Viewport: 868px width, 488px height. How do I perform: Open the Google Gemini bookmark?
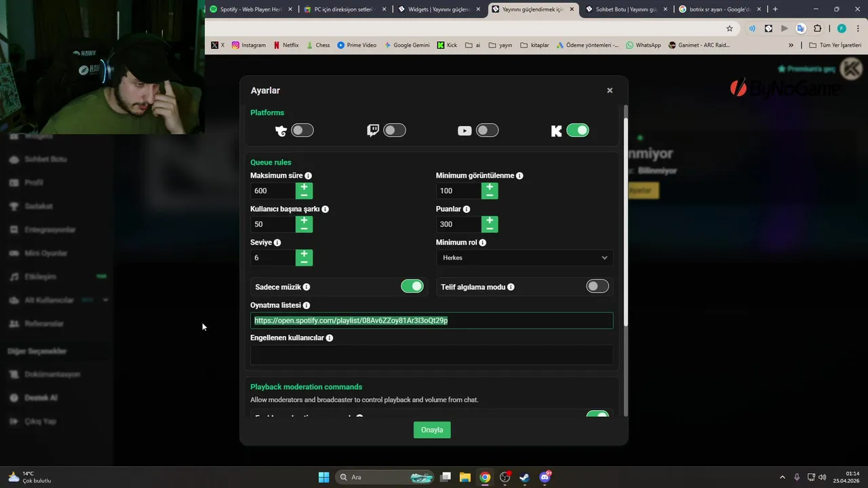pos(407,45)
